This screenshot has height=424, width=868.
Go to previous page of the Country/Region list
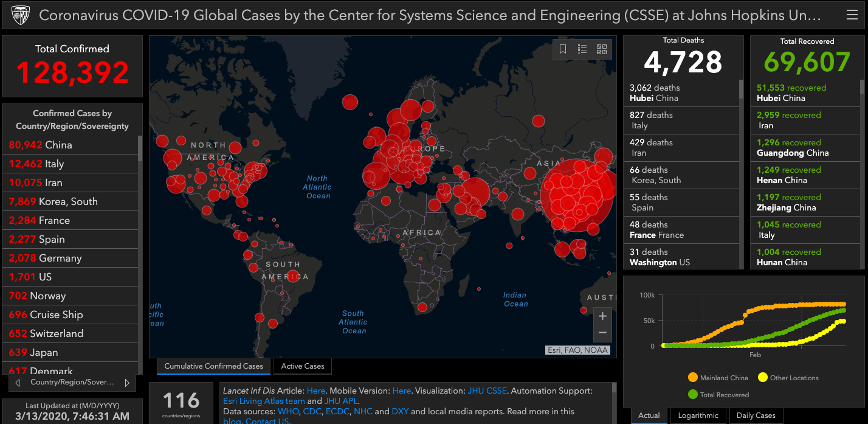tap(18, 383)
